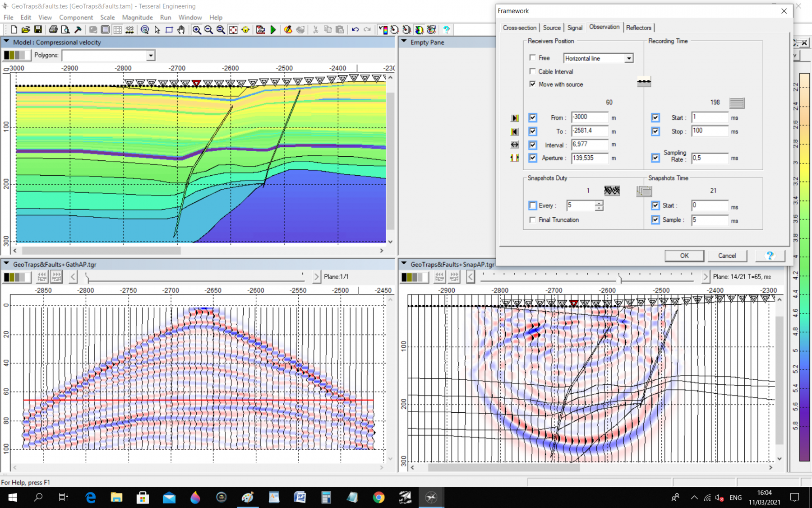Viewport: 812px width, 508px height.
Task: Expand the Polygons combo box
Action: (x=151, y=56)
